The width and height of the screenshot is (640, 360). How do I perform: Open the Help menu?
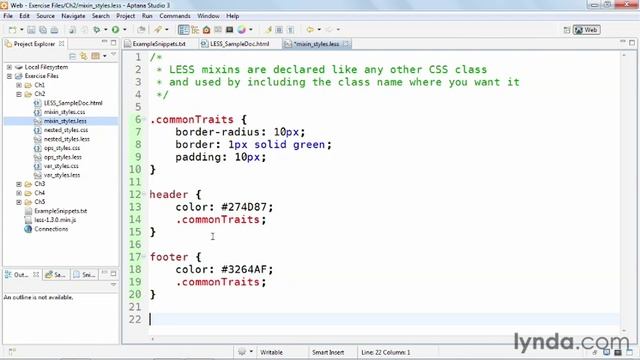point(232,16)
